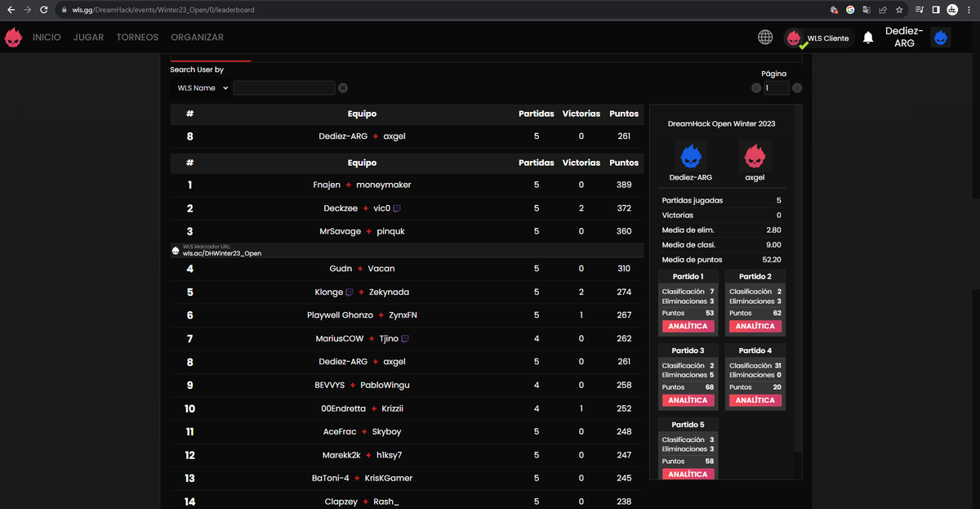Screen dimensions: 980x509
Task: Click Dediez-ARG blue avatar in team panel
Action: [690, 154]
